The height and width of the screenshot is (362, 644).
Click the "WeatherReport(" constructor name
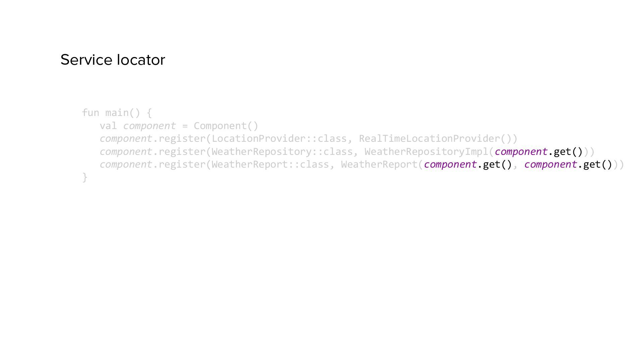point(379,165)
